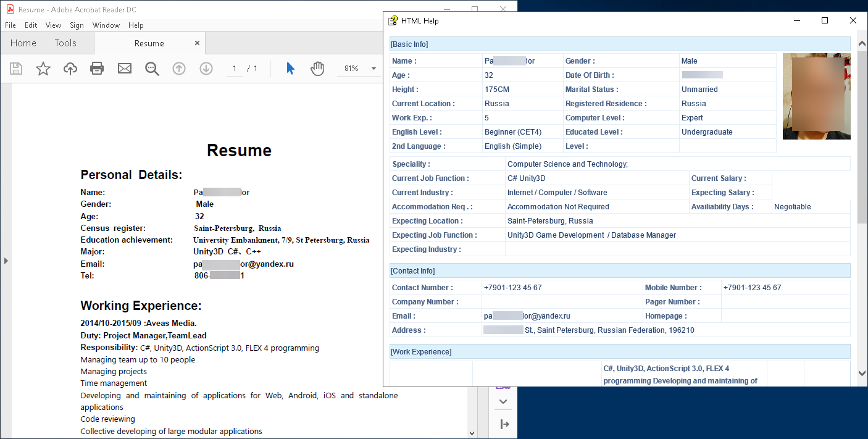Print the Resume document
The width and height of the screenshot is (868, 439).
click(x=97, y=69)
